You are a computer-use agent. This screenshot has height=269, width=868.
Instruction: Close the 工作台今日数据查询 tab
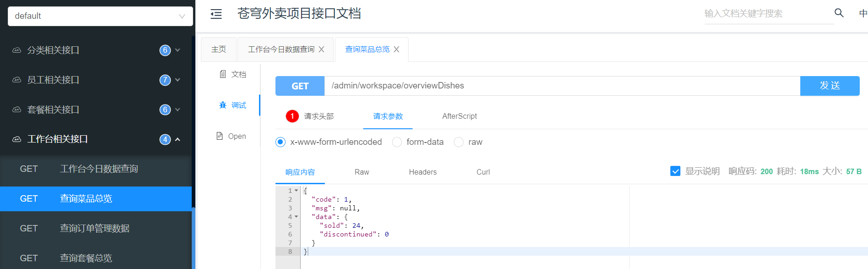(322, 49)
